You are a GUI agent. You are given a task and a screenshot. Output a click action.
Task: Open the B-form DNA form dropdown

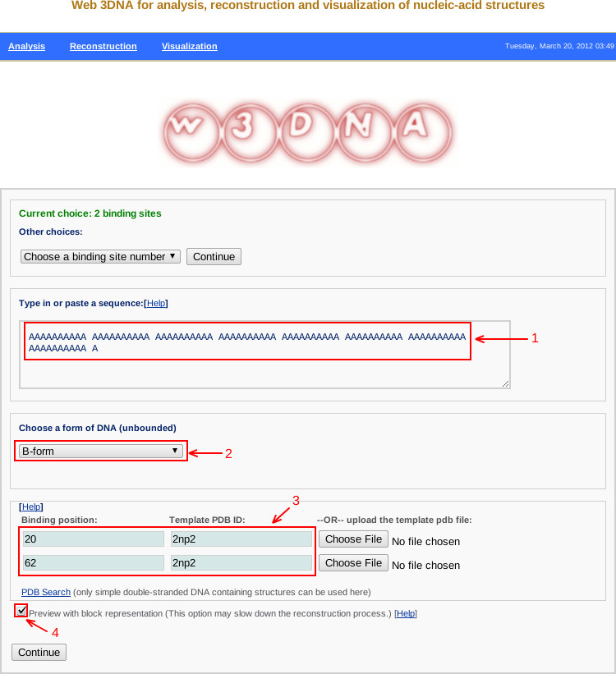pos(101,451)
